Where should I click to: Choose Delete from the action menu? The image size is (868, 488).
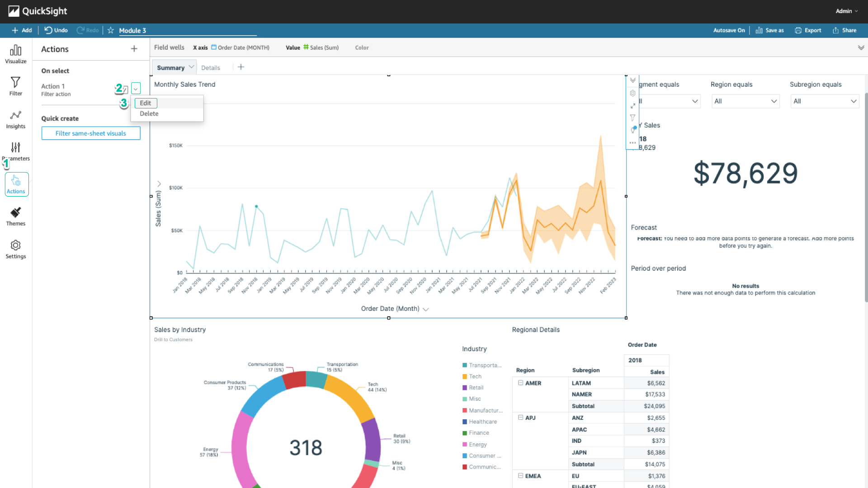(149, 114)
